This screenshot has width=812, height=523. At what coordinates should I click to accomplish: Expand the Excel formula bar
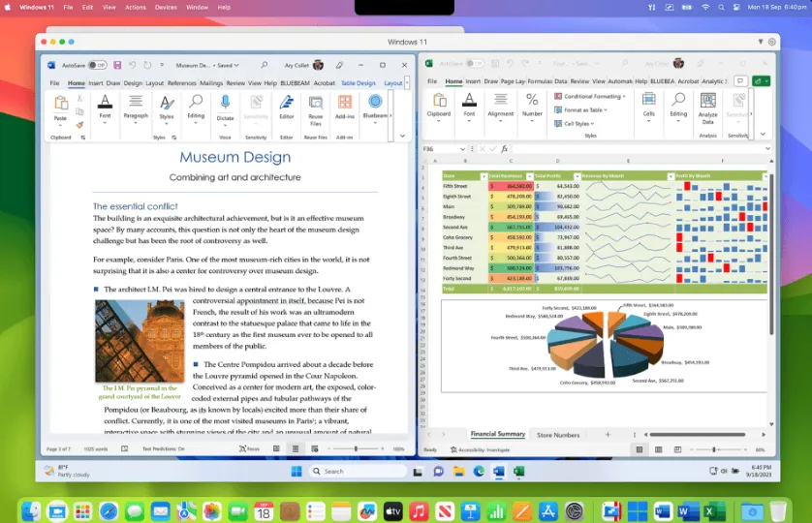click(767, 148)
